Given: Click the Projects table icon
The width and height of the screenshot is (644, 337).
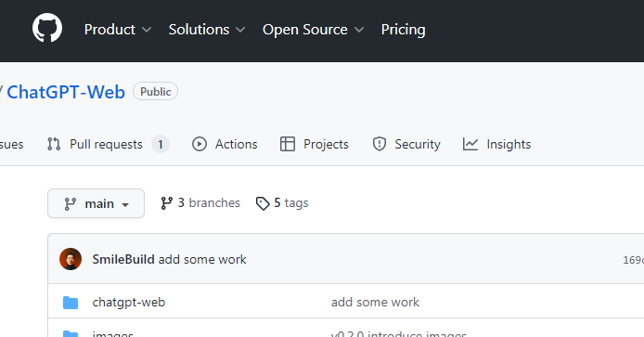Looking at the screenshot, I should (288, 144).
